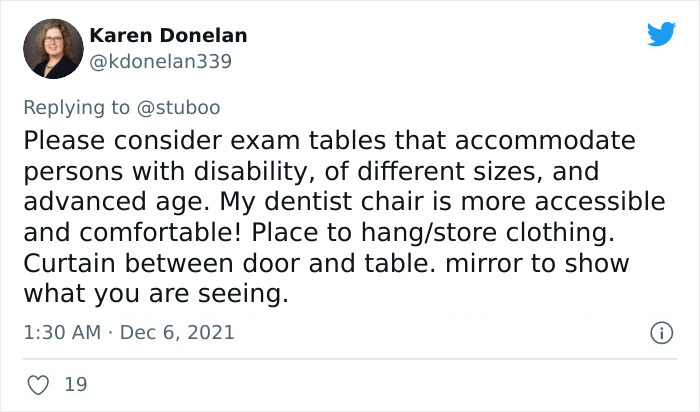Viewport: 700px width, 412px height.
Task: Click the blue Twitter bird logo
Action: pos(661,35)
